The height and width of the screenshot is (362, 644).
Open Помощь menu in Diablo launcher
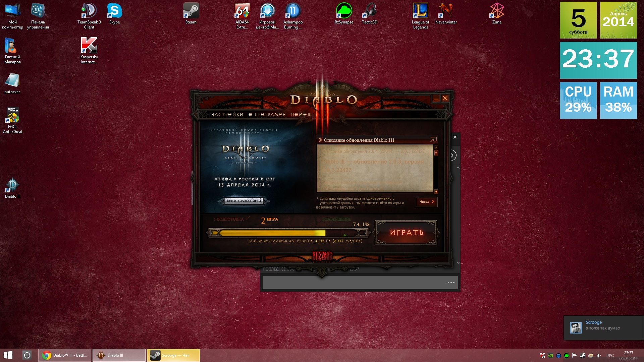(303, 115)
